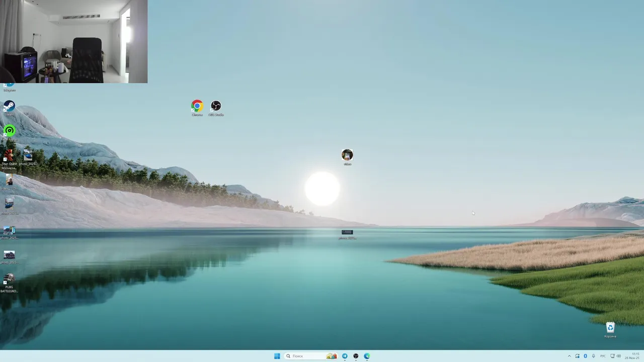Click the webcam overlay preview
644x362 pixels.
click(x=73, y=41)
